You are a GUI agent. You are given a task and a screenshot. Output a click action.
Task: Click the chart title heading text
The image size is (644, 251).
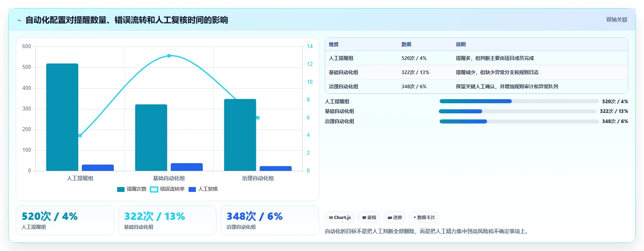(127, 20)
